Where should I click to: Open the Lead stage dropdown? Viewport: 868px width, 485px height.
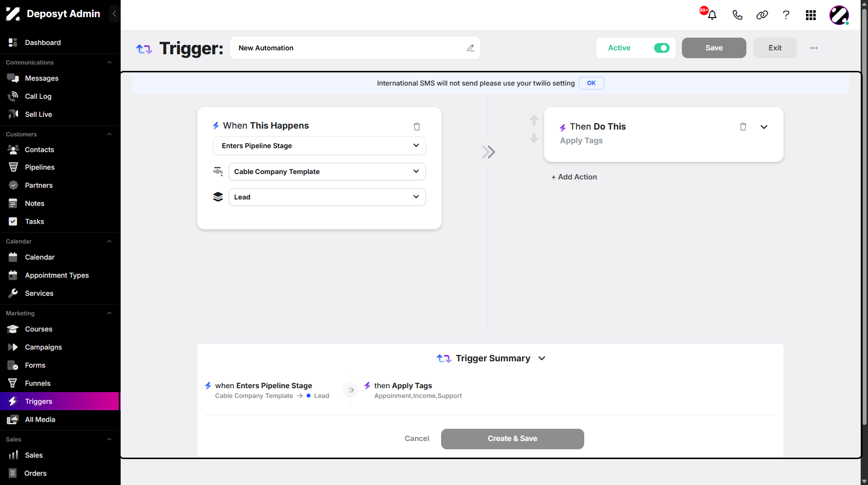click(327, 197)
